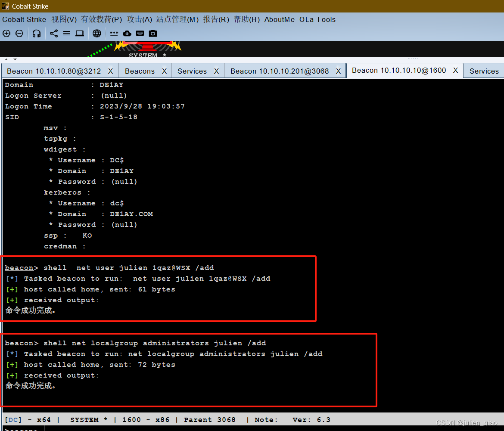The width and height of the screenshot is (504, 431).
Task: Open the AboutMe menu
Action: pos(279,20)
